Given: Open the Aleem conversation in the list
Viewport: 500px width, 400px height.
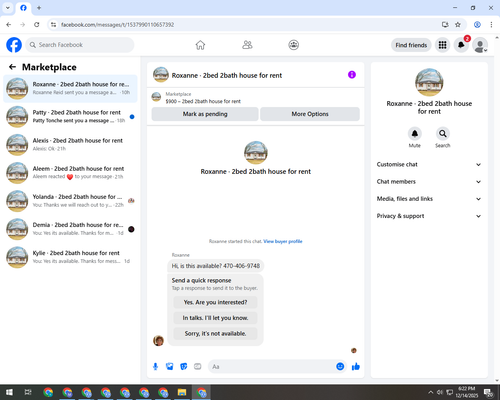Looking at the screenshot, I should (x=70, y=173).
